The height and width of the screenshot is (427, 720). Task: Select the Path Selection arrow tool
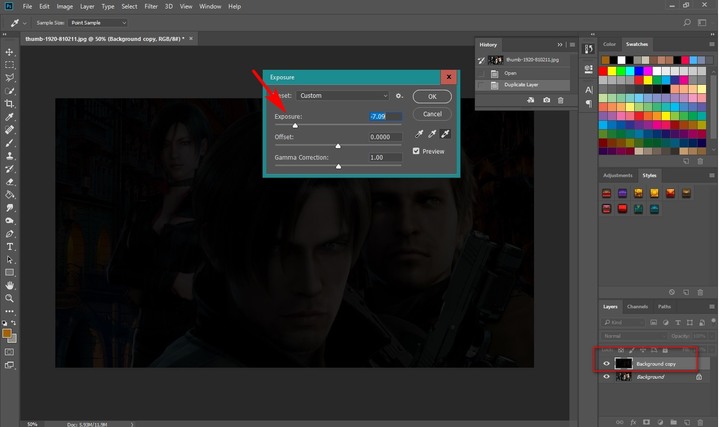point(10,259)
